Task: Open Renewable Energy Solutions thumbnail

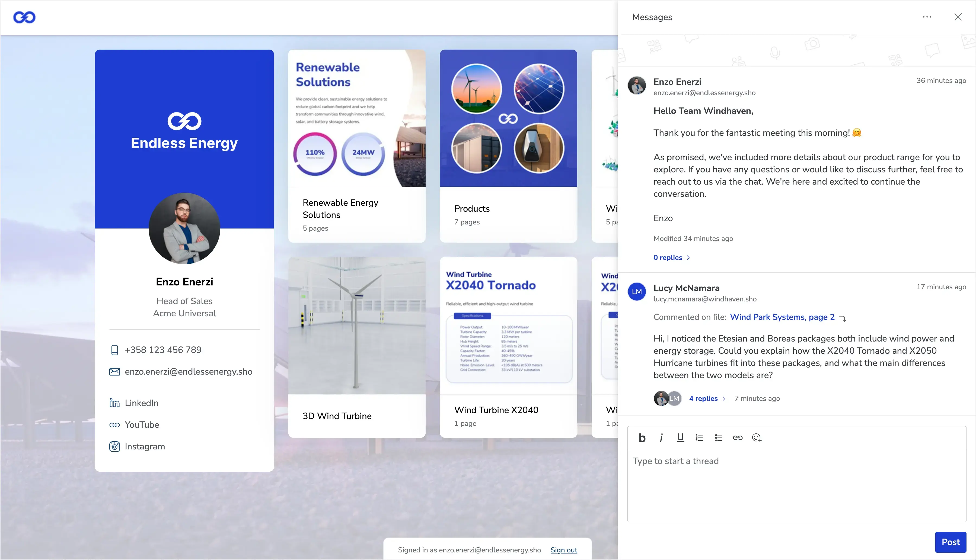Action: tap(357, 118)
